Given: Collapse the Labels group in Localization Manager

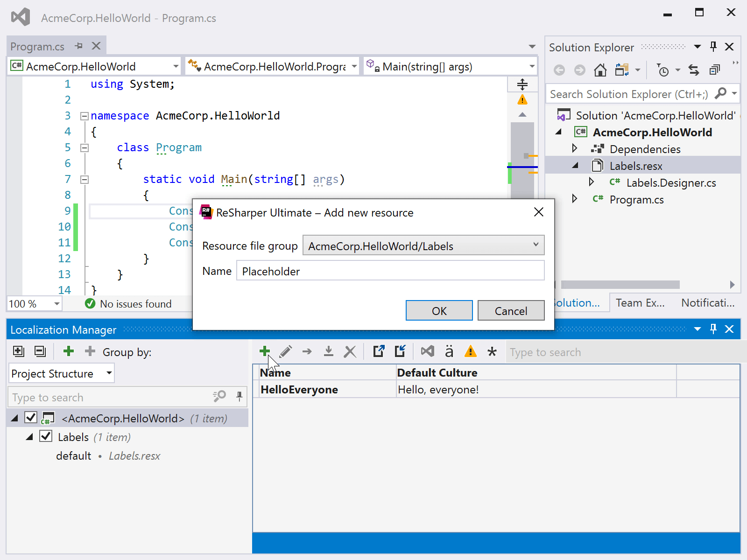Looking at the screenshot, I should [x=29, y=437].
